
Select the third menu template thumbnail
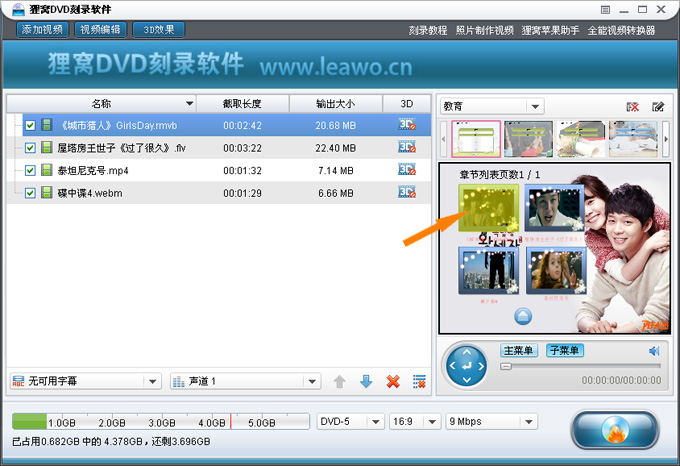coord(581,139)
